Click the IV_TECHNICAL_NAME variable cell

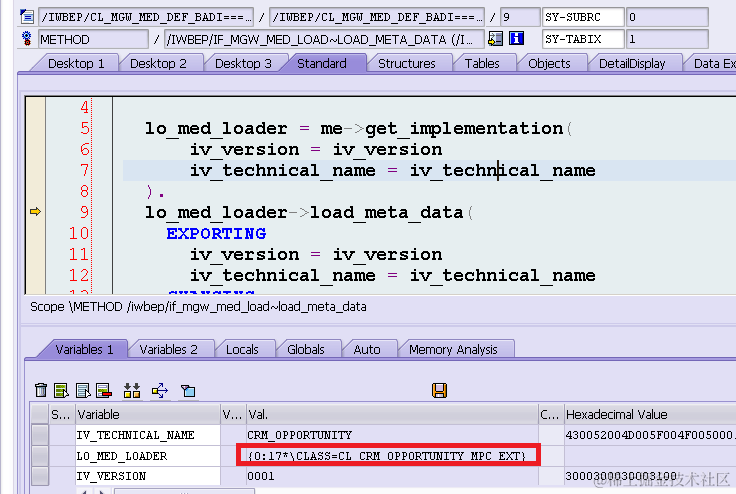tap(147, 435)
